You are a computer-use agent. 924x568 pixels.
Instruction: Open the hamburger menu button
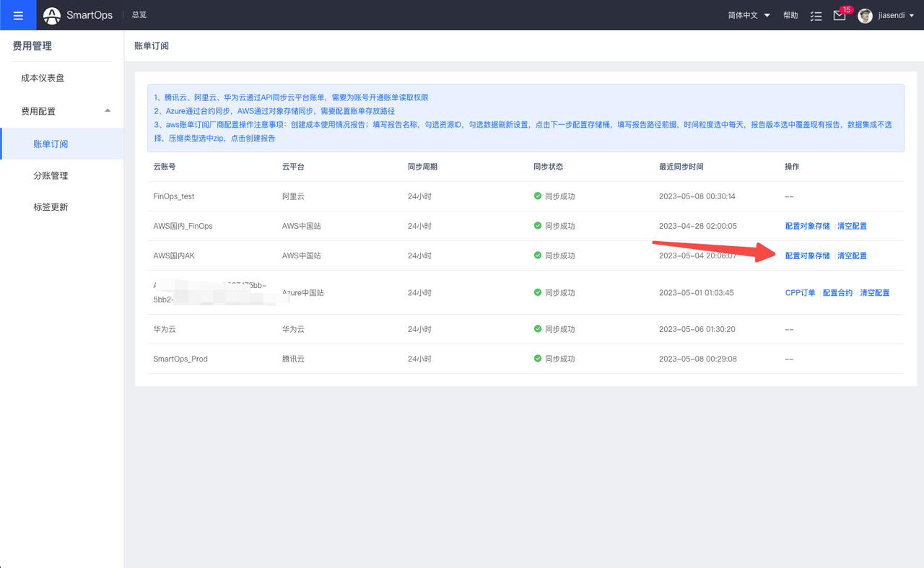click(x=18, y=15)
